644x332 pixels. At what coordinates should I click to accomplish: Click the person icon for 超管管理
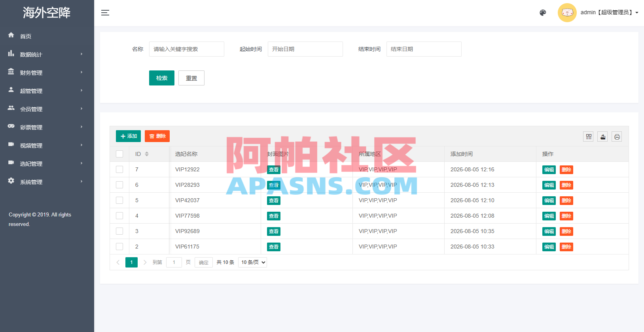pos(11,90)
